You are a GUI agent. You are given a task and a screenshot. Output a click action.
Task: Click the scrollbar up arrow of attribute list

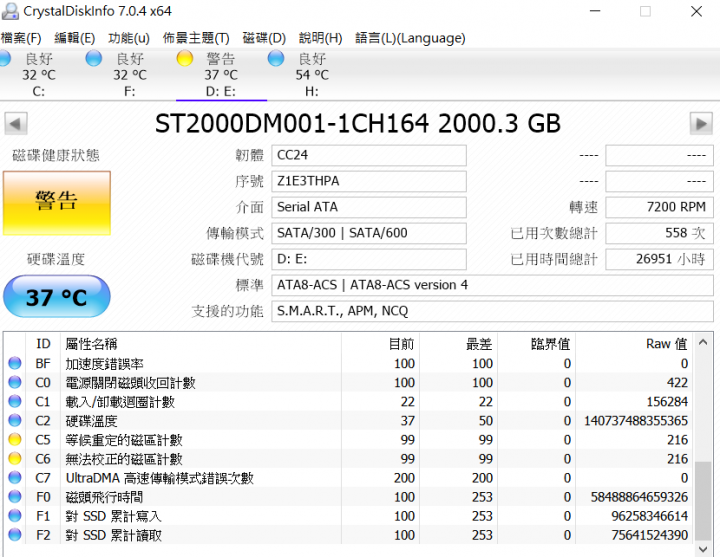(x=703, y=342)
